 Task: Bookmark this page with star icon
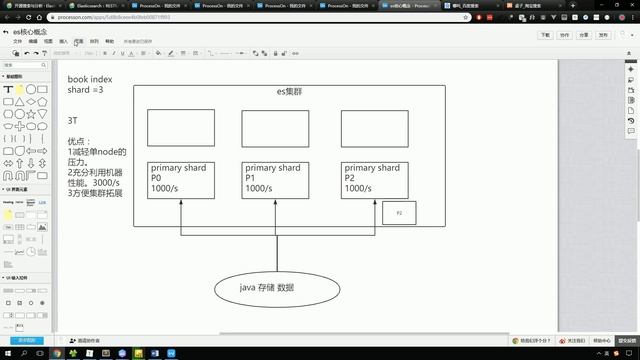tap(465, 18)
